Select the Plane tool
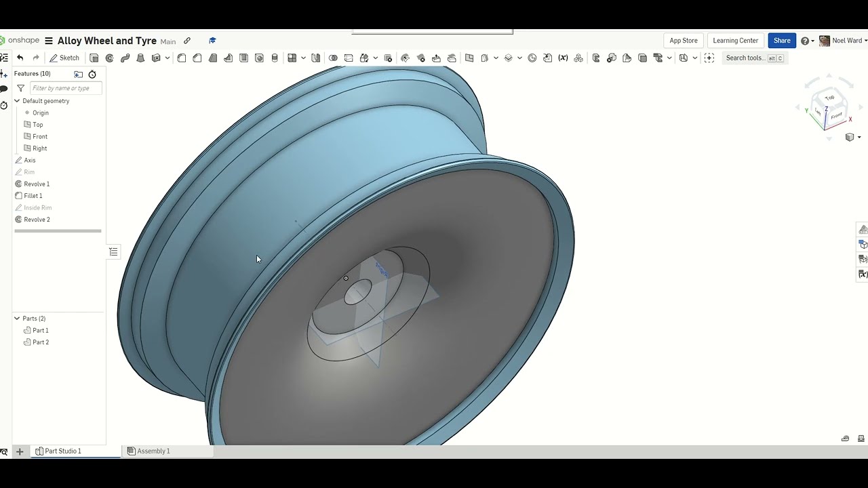The width and height of the screenshot is (868, 488). pyautogui.click(x=469, y=58)
